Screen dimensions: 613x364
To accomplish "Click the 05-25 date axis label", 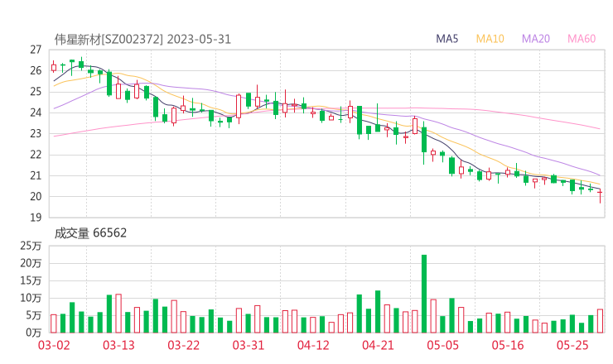I will [572, 345].
